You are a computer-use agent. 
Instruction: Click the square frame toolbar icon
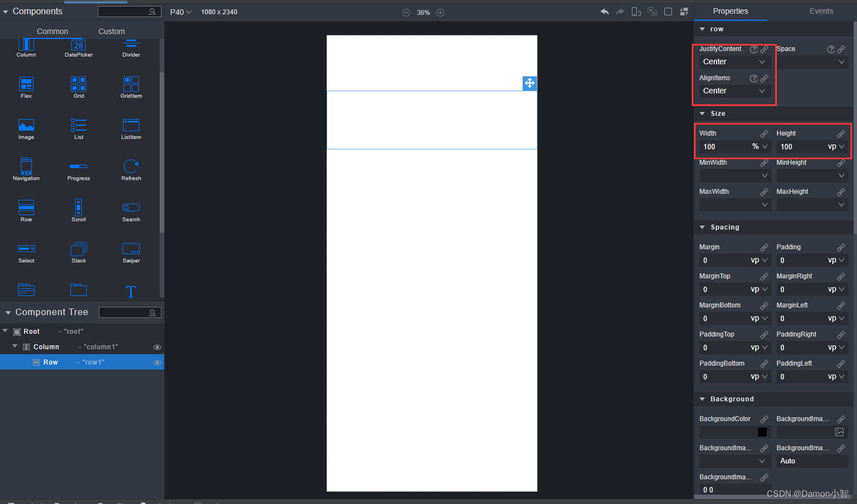[x=668, y=12]
